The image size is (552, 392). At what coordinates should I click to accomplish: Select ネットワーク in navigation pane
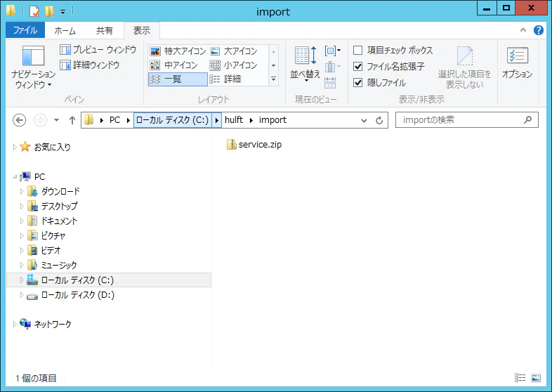click(x=53, y=324)
